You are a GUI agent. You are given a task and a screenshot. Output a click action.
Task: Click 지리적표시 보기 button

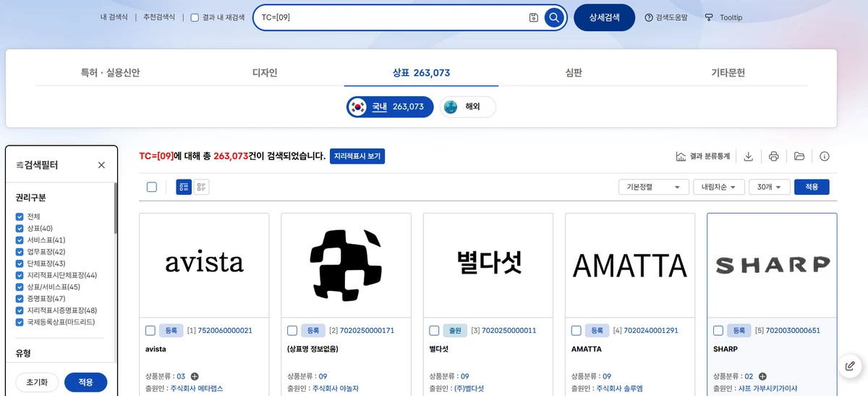[357, 156]
